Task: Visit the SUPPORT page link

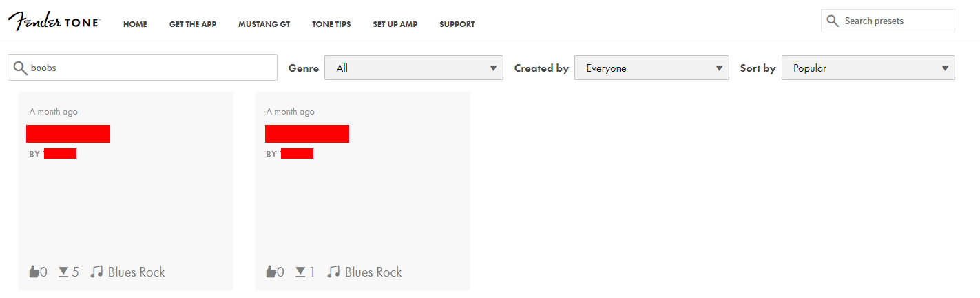Action: (x=457, y=24)
